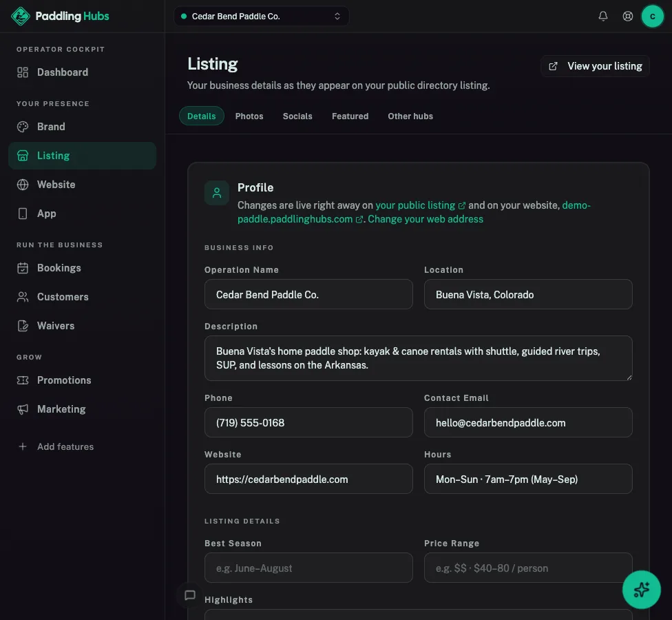This screenshot has width=672, height=620.
Task: Click the external link icon in View your listing
Action: [554, 66]
